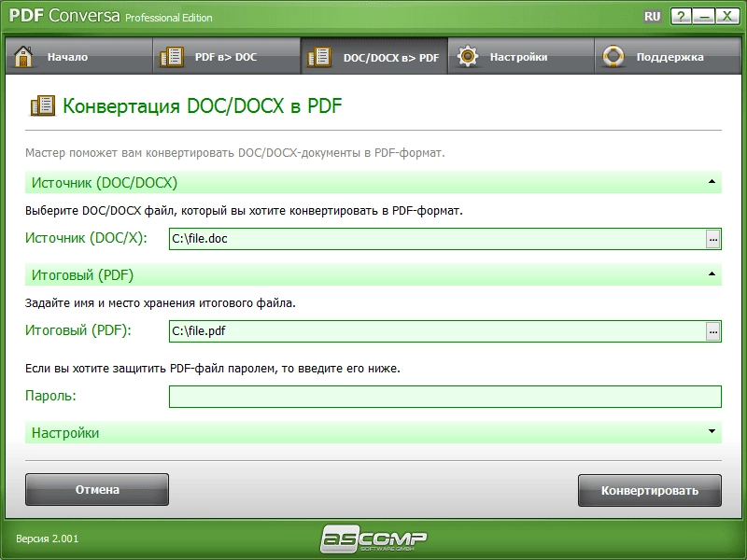The height and width of the screenshot is (560, 747).
Task: Focus the Пароль input field
Action: click(445, 397)
